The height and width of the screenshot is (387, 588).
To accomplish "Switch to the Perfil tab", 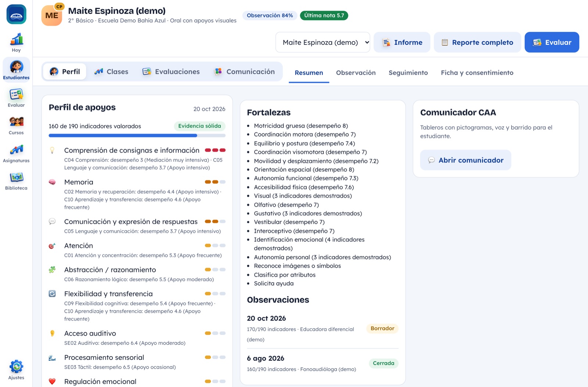I will [65, 72].
